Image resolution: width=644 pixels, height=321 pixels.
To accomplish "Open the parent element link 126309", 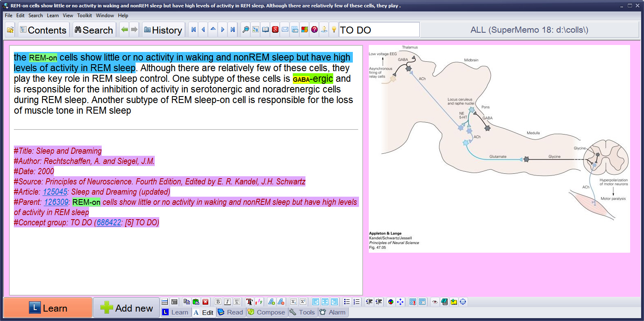I will (x=56, y=202).
